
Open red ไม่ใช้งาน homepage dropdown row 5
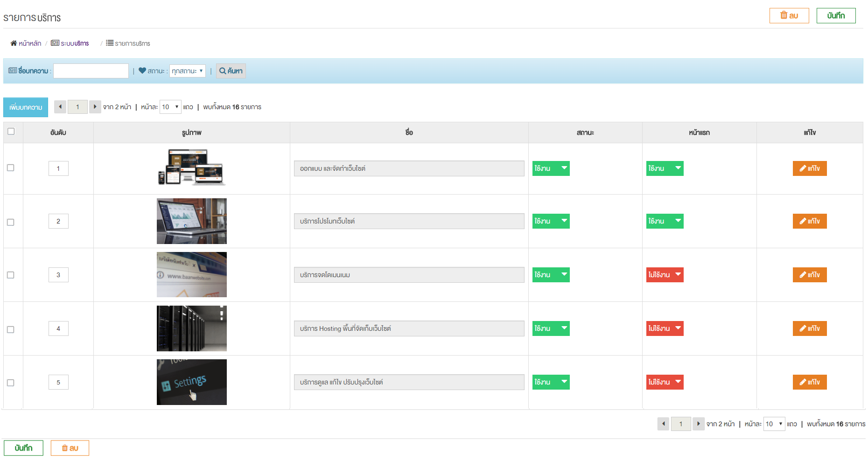click(x=665, y=382)
